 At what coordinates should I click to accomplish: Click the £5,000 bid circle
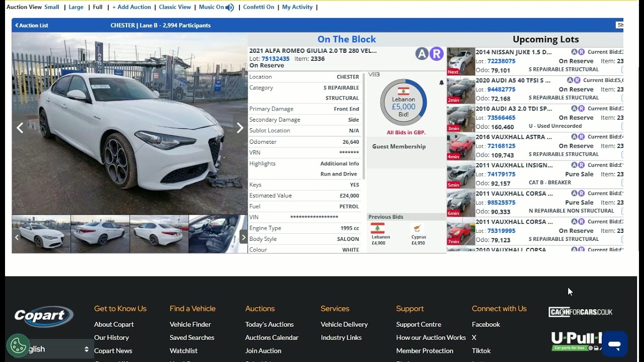[403, 103]
